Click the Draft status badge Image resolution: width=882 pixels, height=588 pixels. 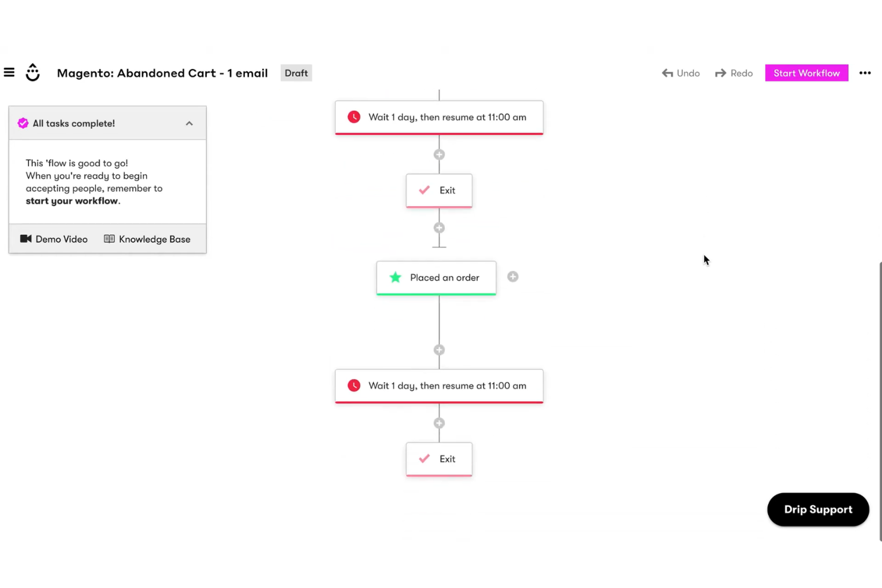coord(296,73)
